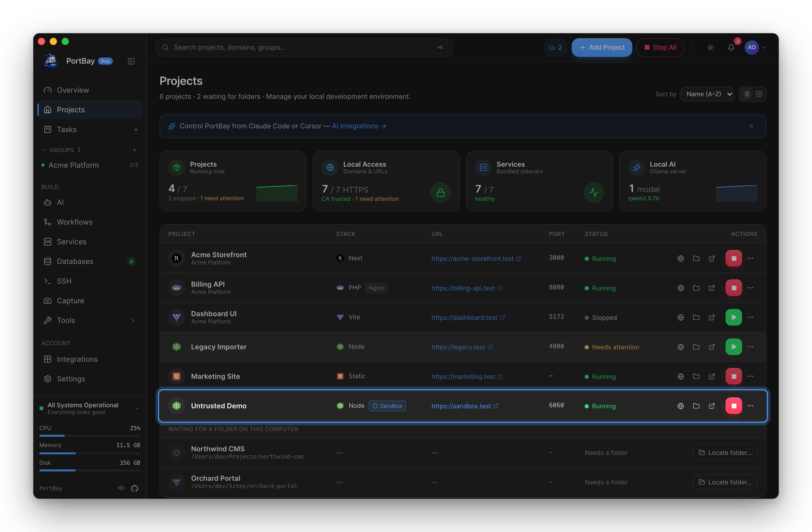
Task: Add a new group with the plus icon
Action: click(x=134, y=150)
